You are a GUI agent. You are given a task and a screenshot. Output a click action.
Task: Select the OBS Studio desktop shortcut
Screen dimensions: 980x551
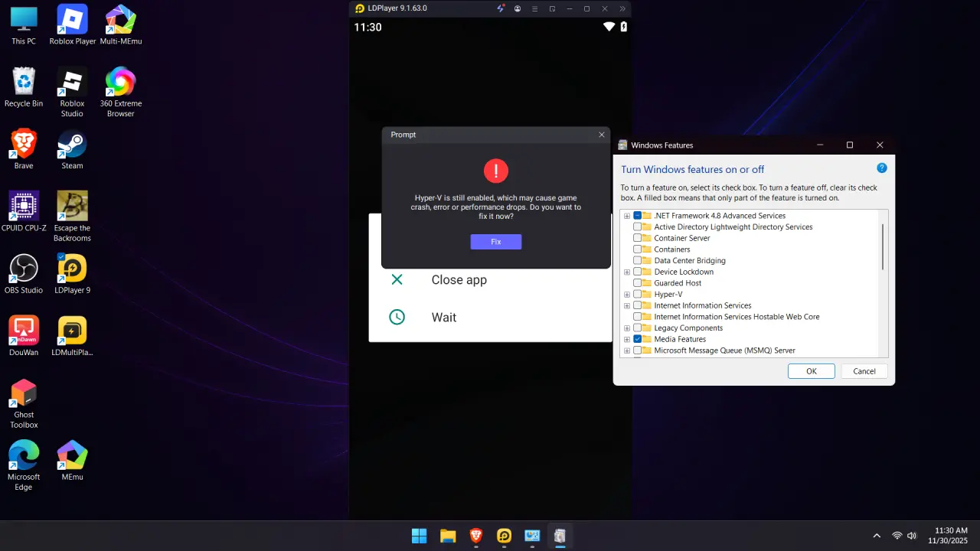point(24,274)
